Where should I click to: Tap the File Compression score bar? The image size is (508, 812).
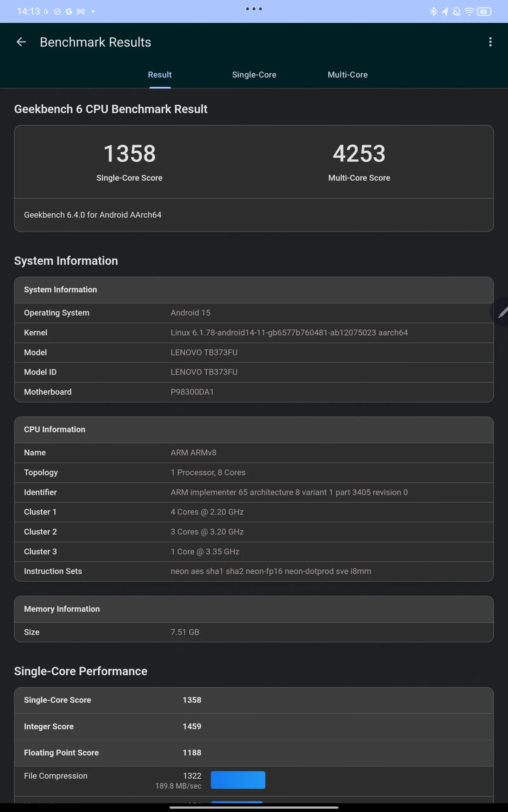(x=238, y=780)
